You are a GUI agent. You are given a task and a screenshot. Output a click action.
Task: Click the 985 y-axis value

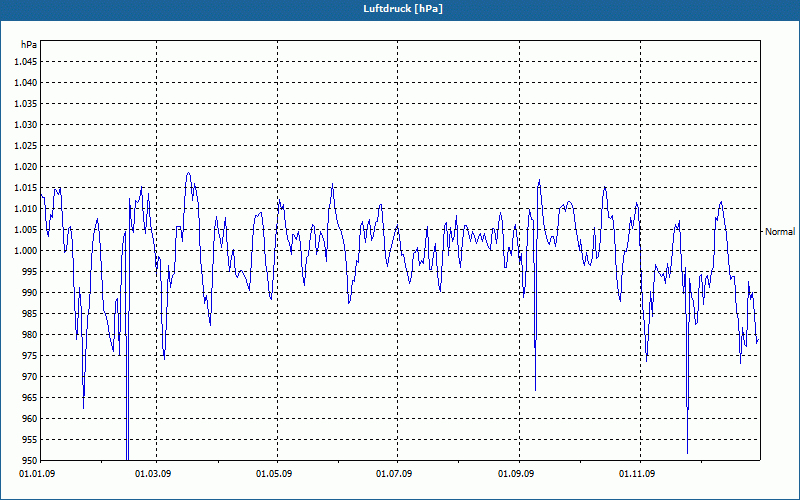click(x=31, y=314)
